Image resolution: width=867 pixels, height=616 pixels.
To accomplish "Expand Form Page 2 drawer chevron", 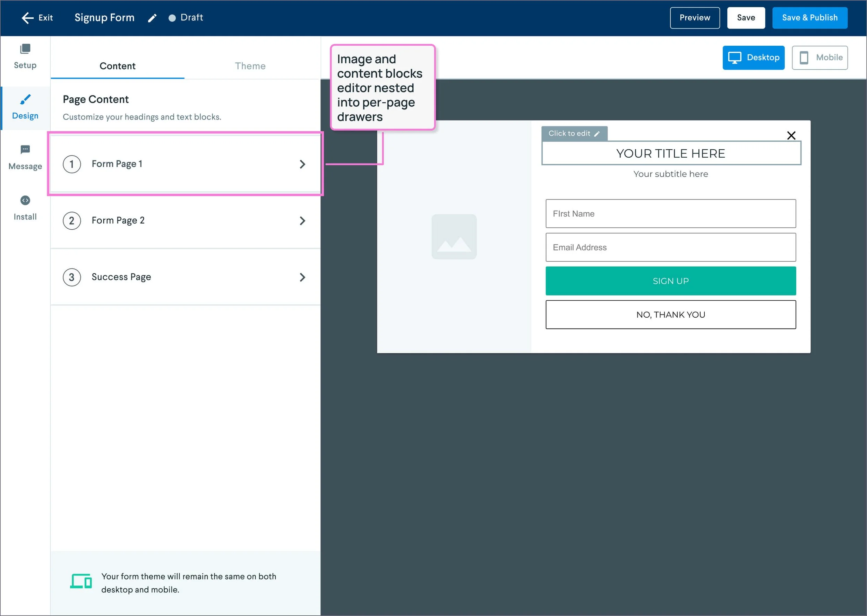I will click(x=302, y=221).
